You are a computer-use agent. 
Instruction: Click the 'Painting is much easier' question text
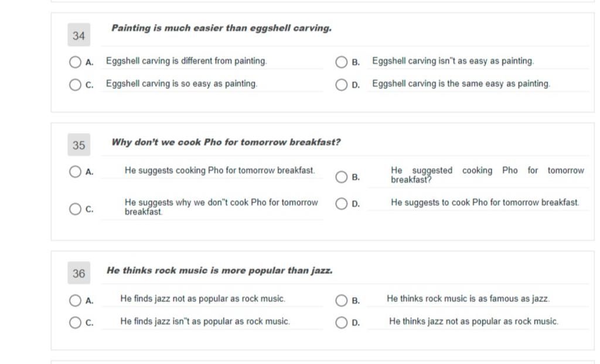tap(221, 28)
